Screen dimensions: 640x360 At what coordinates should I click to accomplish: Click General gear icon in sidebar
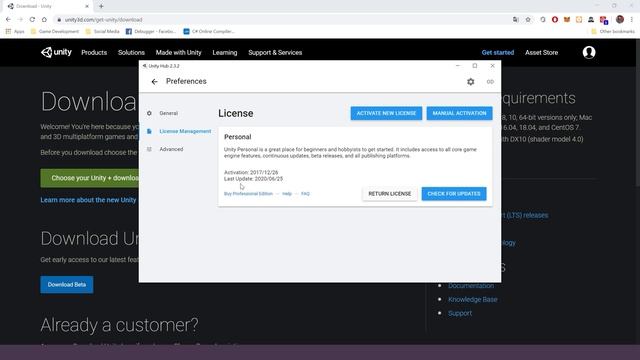pyautogui.click(x=149, y=113)
